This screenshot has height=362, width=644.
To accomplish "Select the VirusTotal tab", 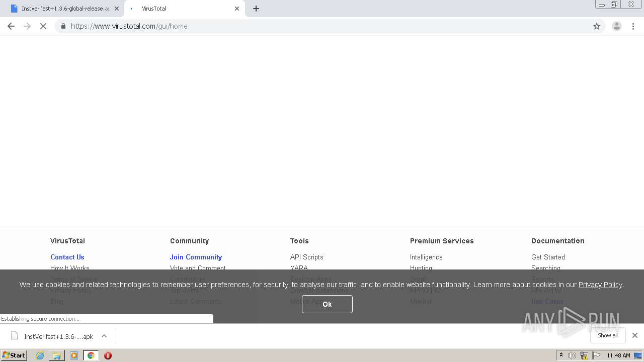I will tap(184, 9).
